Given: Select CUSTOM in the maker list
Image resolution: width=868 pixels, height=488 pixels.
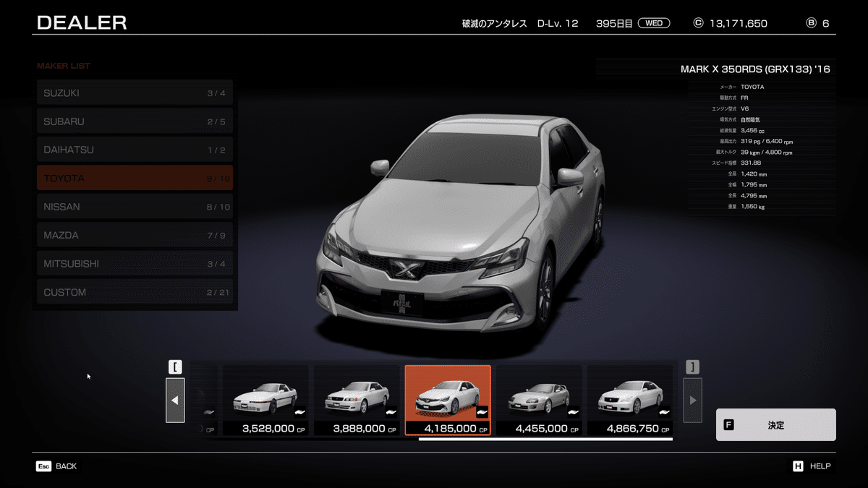Looking at the screenshot, I should pyautogui.click(x=135, y=292).
